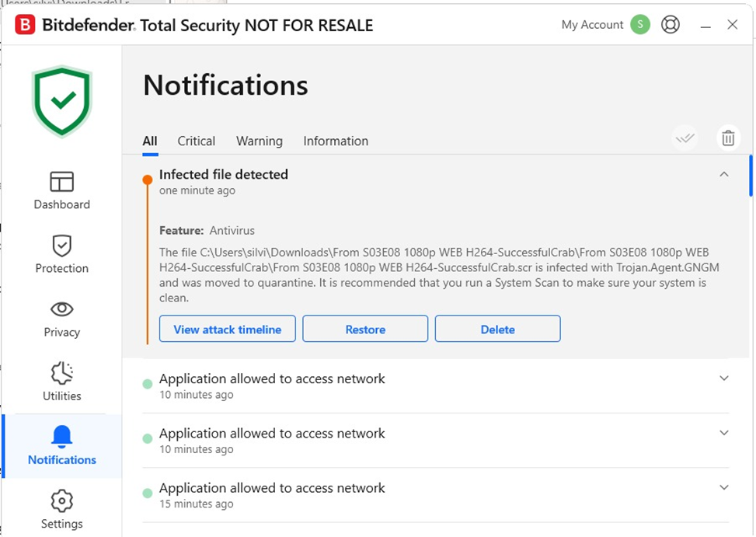The height and width of the screenshot is (537, 756).
Task: Mark all notifications as read
Action: coord(685,138)
